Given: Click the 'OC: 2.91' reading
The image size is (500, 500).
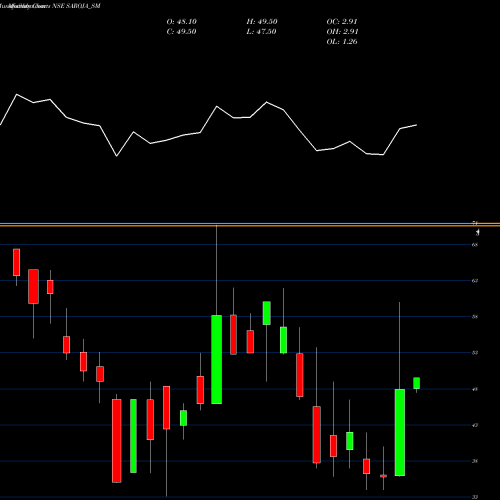Looking at the screenshot, I should (x=342, y=22).
